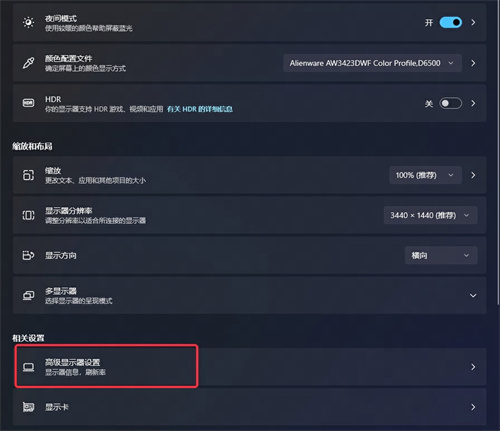Image resolution: width=500 pixels, height=431 pixels.
Task: Click the night light (夜间模式) sun icon
Action: (x=28, y=23)
